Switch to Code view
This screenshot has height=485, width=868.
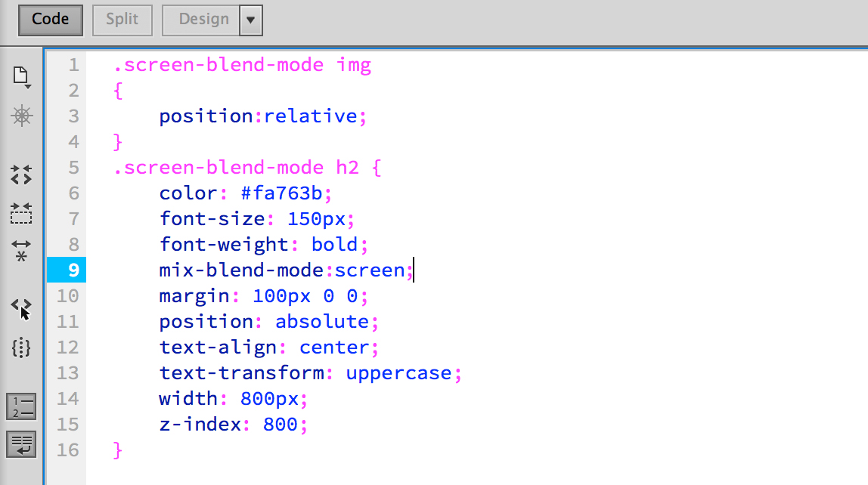50,20
